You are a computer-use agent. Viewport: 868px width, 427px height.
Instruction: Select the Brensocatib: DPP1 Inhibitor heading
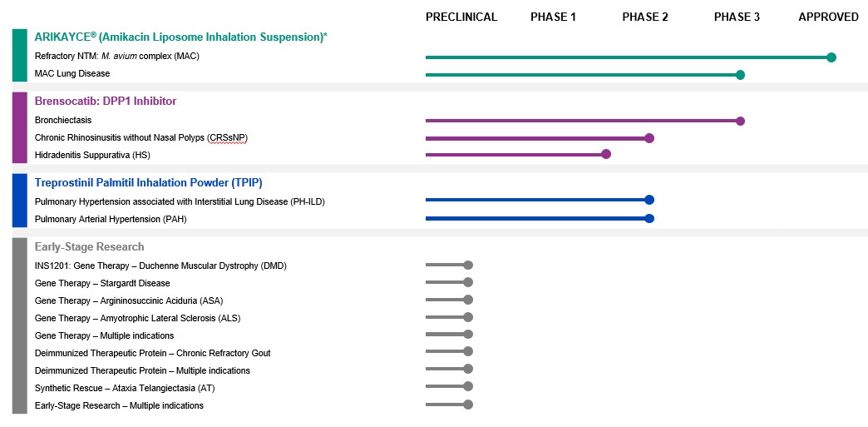click(x=106, y=101)
